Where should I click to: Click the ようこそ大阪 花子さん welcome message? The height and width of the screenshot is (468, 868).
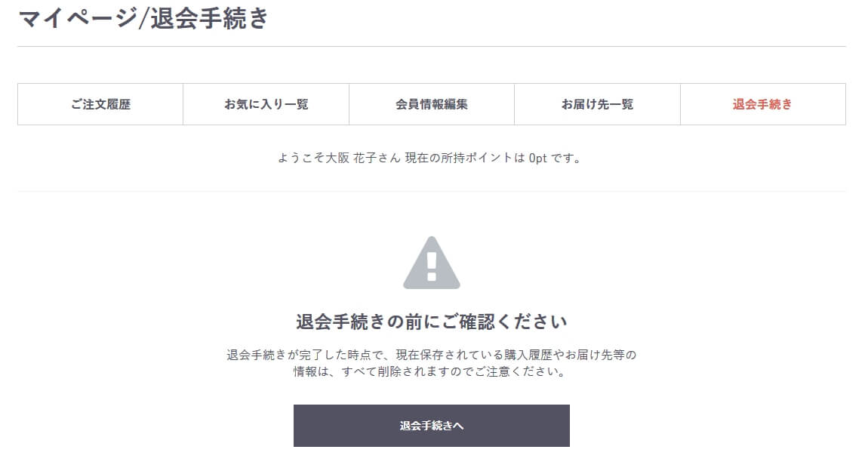(339, 158)
